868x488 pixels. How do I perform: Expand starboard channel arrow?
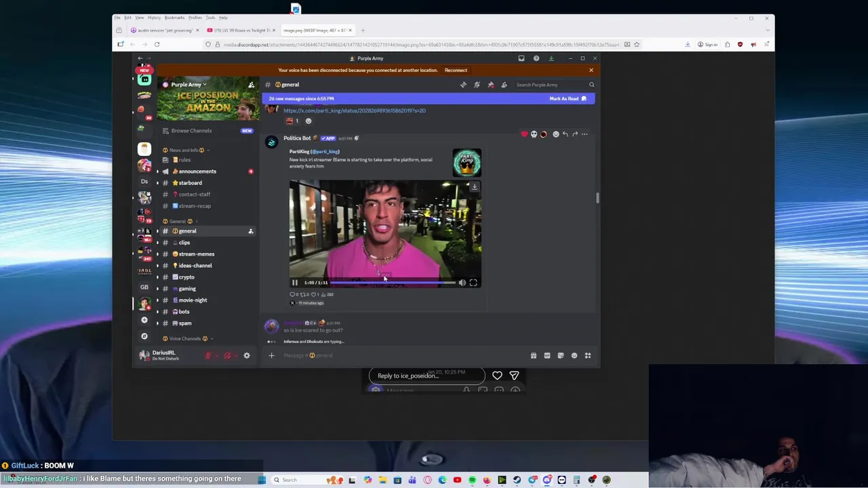click(x=158, y=183)
